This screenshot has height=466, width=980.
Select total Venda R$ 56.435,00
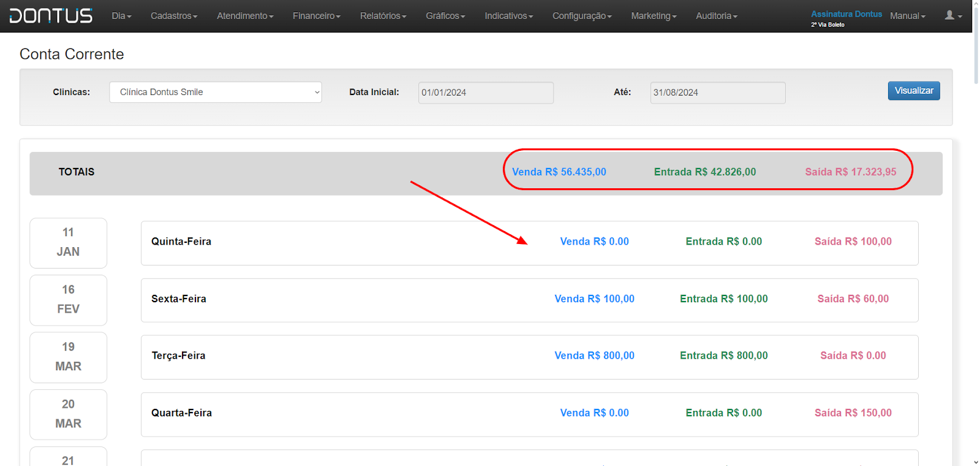(559, 172)
